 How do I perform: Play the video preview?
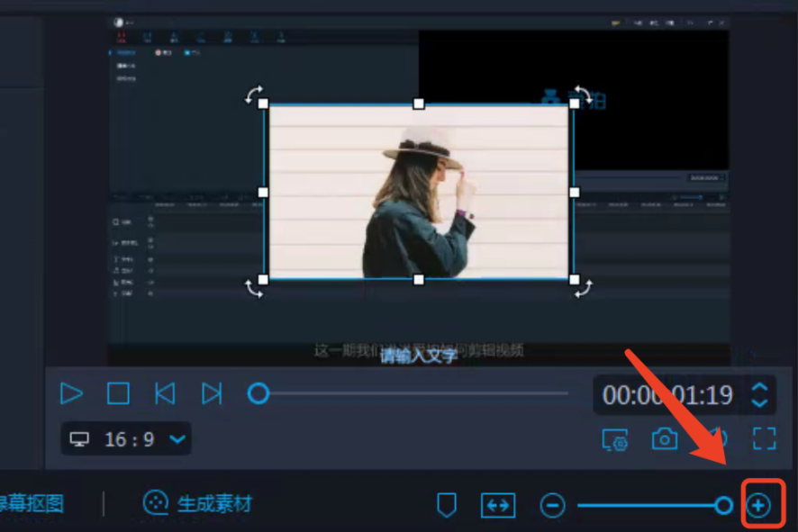click(72, 394)
